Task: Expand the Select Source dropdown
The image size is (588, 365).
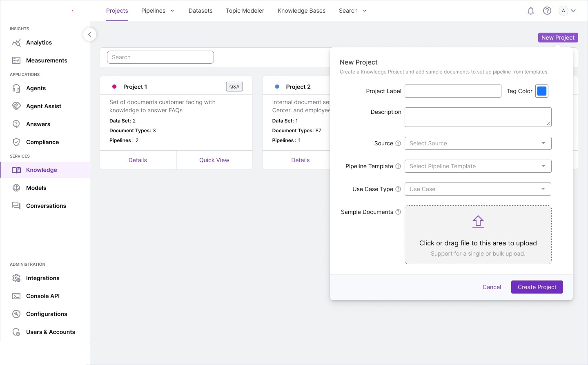Action: point(478,143)
